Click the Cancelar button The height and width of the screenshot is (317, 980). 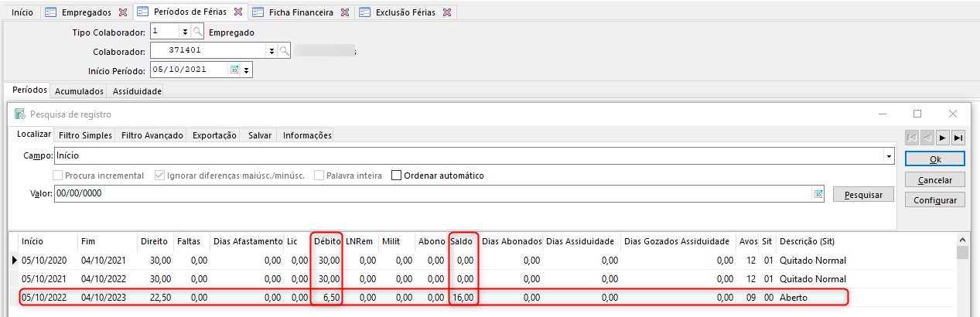tap(935, 179)
